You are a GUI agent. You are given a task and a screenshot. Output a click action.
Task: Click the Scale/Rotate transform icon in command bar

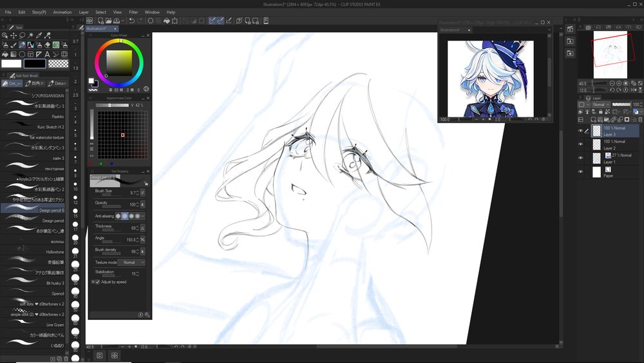pyautogui.click(x=175, y=21)
